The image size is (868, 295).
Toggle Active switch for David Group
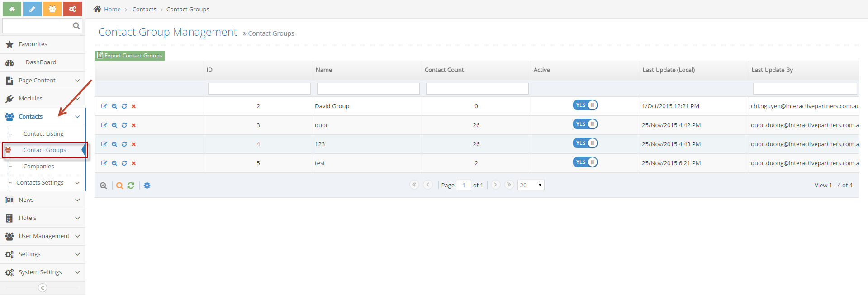pos(585,105)
